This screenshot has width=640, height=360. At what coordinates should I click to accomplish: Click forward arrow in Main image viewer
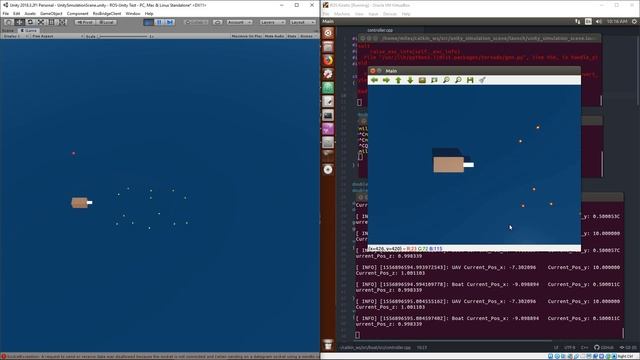386,80
